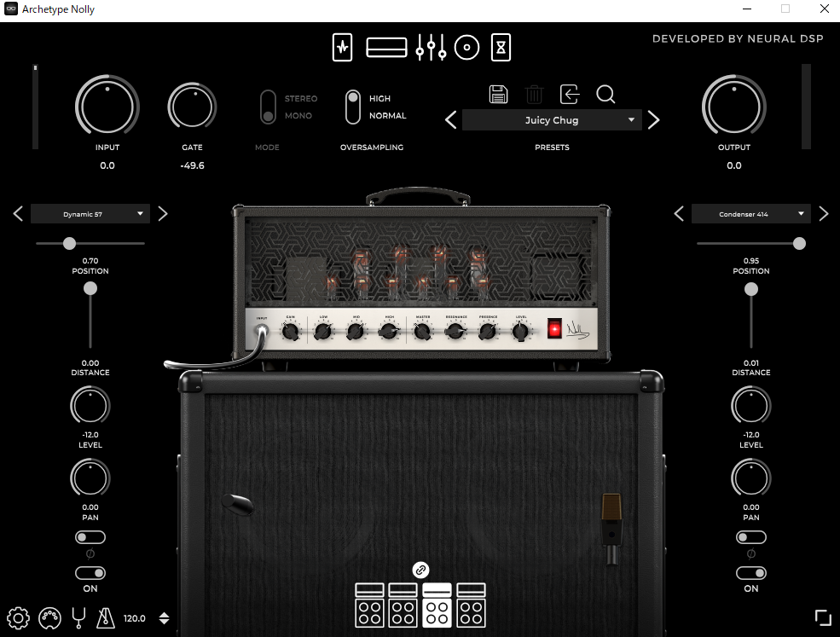Open MIDI mappings connector icon
Screen dimensions: 840x637
49,618
